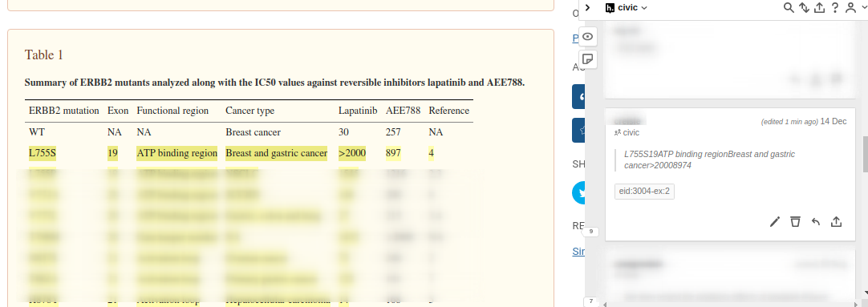Click the 'Exon' column header
The width and height of the screenshot is (868, 307).
tap(118, 111)
